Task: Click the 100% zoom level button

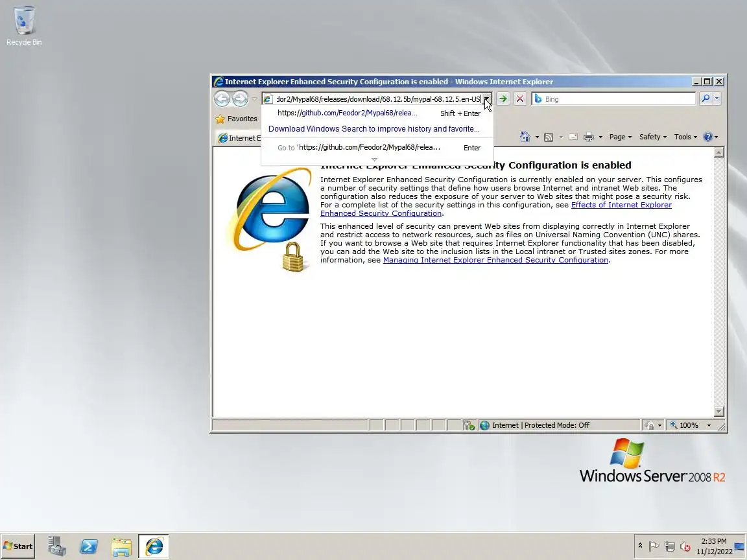Action: tap(684, 425)
